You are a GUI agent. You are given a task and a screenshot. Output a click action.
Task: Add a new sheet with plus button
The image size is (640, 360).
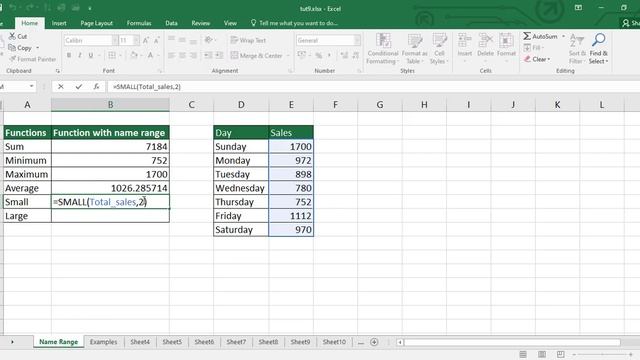click(x=374, y=342)
